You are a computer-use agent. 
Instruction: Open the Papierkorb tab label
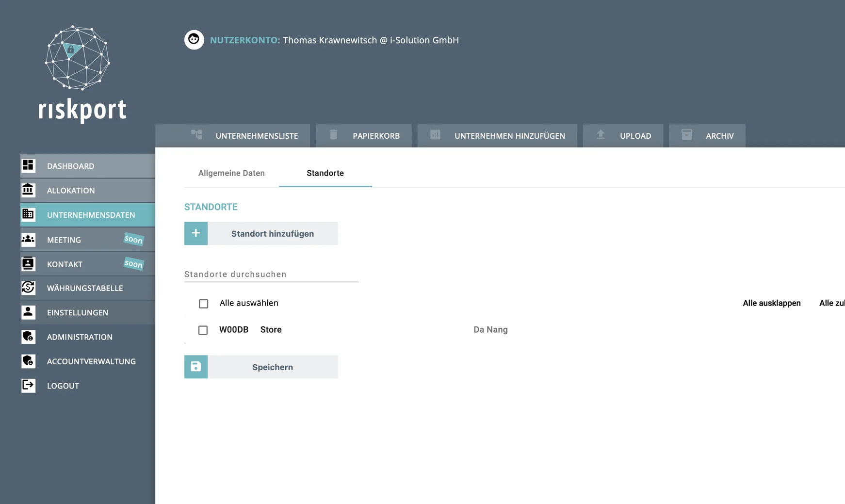point(376,136)
